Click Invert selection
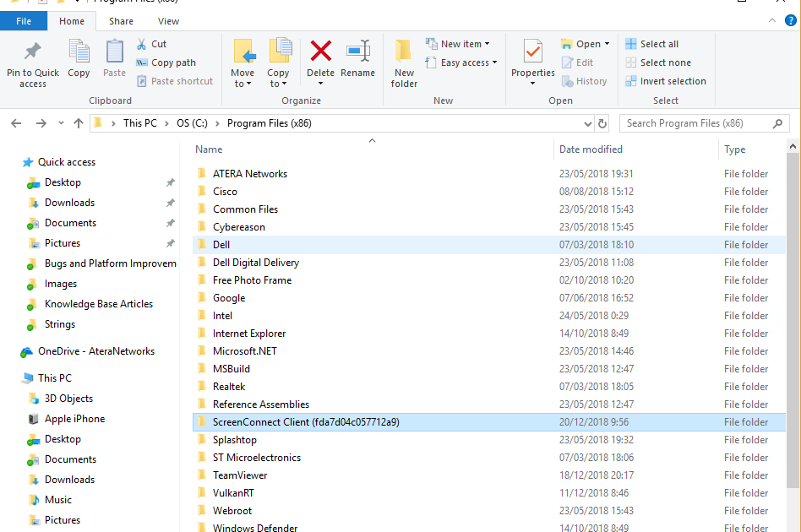Viewport: 801px width, 532px height. 666,81
